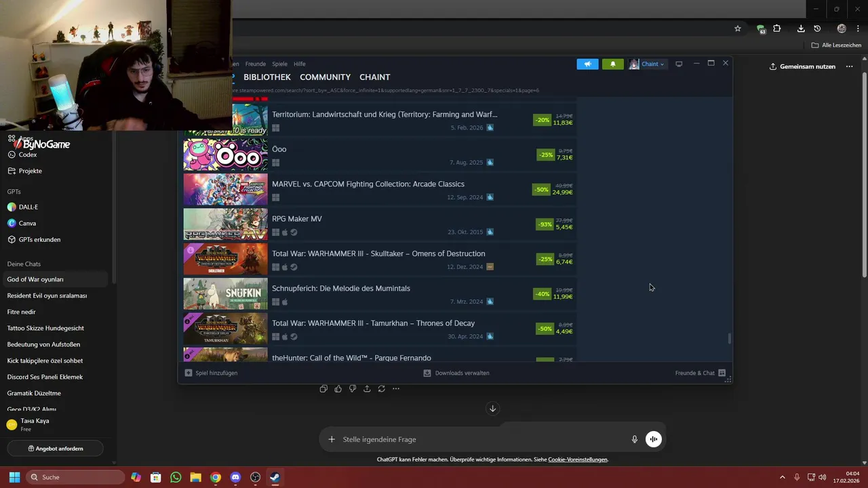Open the RPG Maker MV listing
Viewport: 868px width, 488px height.
[x=380, y=224]
